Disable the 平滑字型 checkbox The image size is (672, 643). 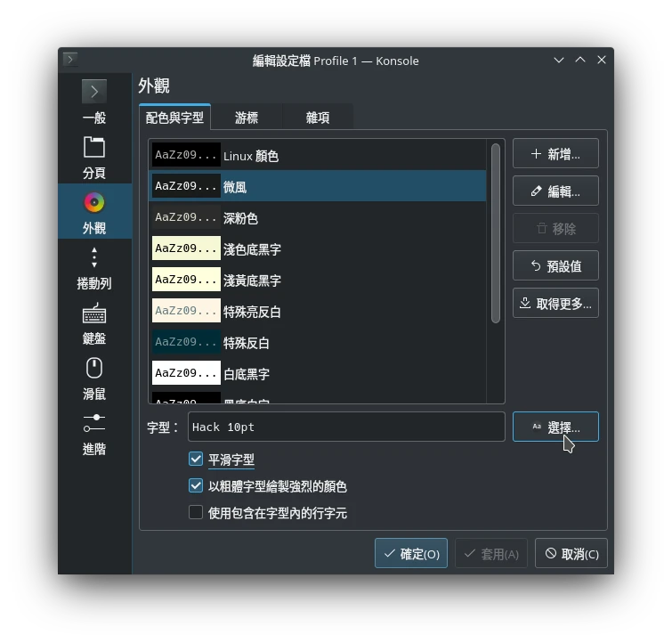point(196,460)
